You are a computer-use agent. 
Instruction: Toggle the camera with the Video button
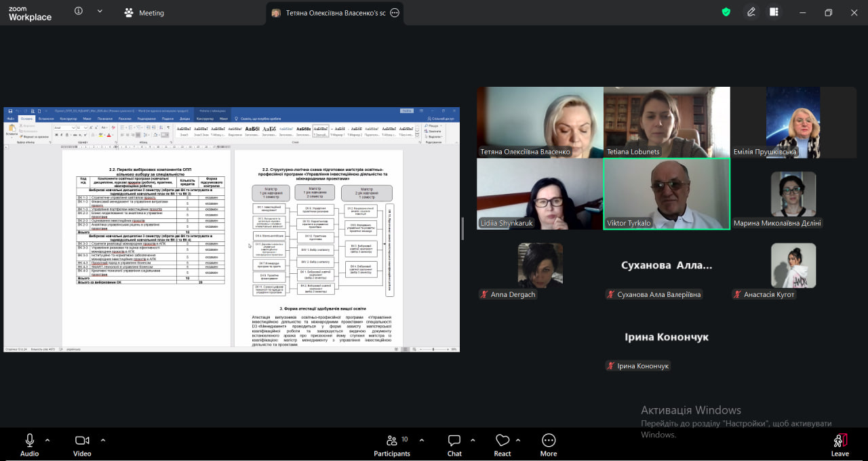tap(82, 444)
